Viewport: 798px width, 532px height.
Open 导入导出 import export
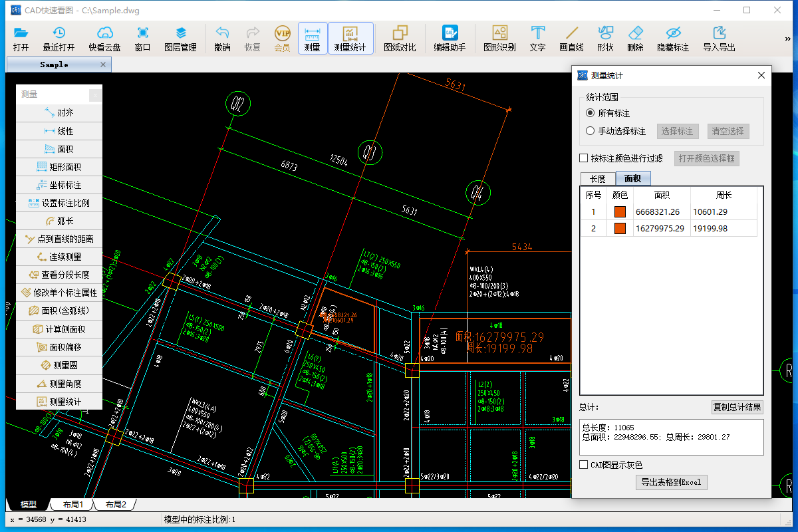tap(719, 39)
